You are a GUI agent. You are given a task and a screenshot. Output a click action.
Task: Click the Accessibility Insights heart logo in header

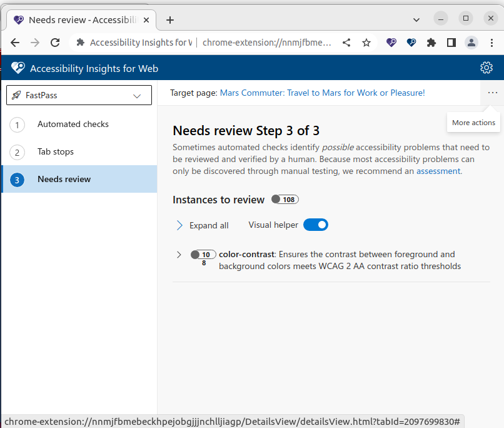coord(18,68)
